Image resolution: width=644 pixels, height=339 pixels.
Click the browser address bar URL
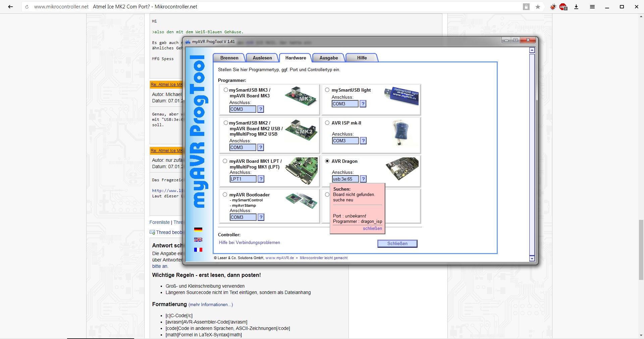[x=61, y=7]
